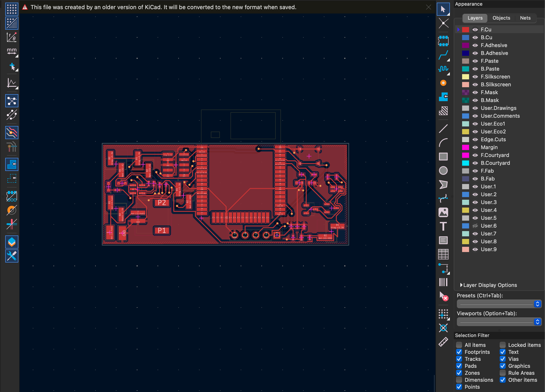Viewport: 545px width, 392px height.
Task: Click the F.Cu red color swatch
Action: [x=465, y=30]
